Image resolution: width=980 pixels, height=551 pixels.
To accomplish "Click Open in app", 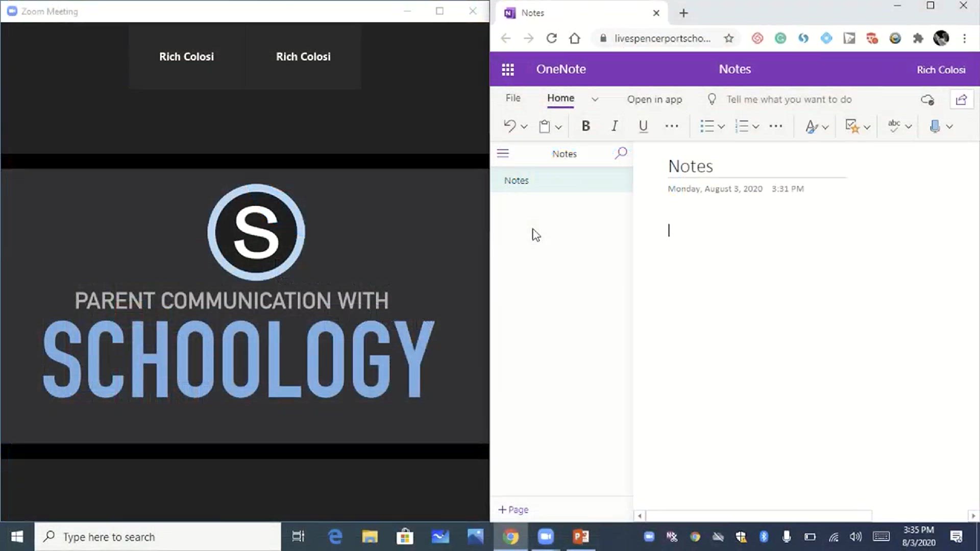I will tap(654, 99).
